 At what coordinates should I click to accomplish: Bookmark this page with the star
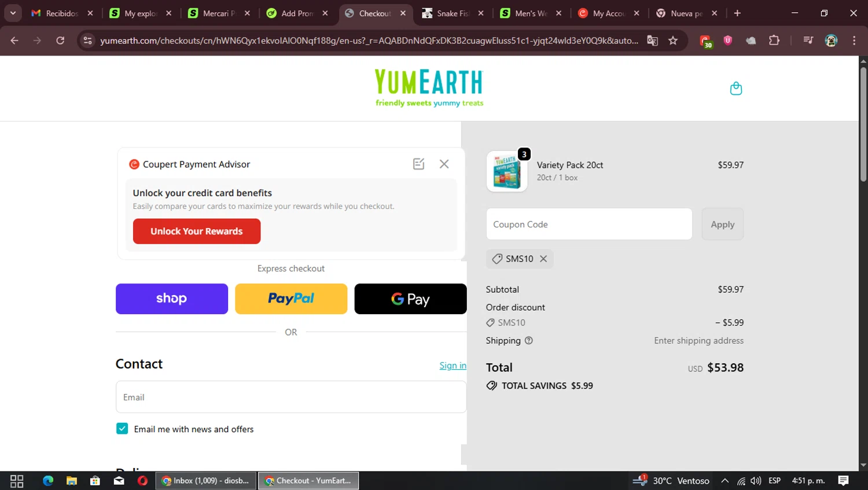point(673,40)
